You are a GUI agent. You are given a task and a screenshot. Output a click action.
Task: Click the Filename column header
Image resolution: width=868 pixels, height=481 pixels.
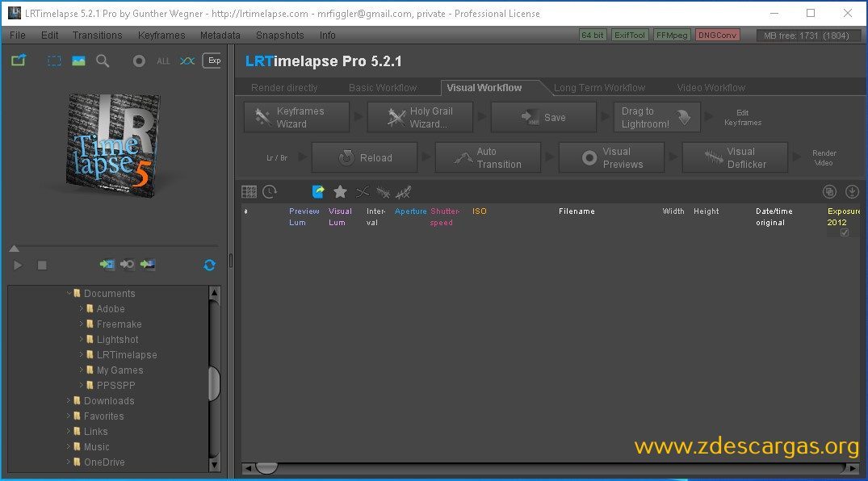click(x=577, y=211)
